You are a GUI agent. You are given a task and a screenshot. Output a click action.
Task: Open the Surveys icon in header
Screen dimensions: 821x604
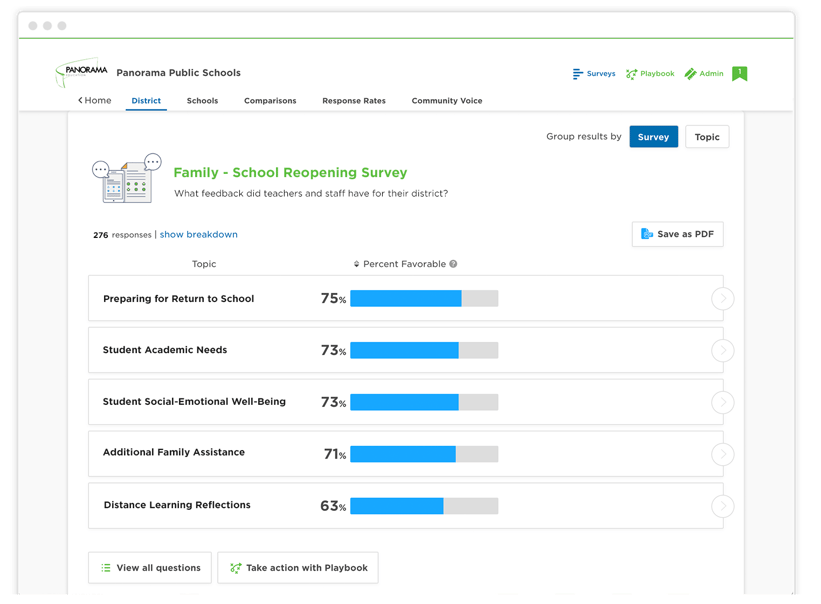click(578, 74)
